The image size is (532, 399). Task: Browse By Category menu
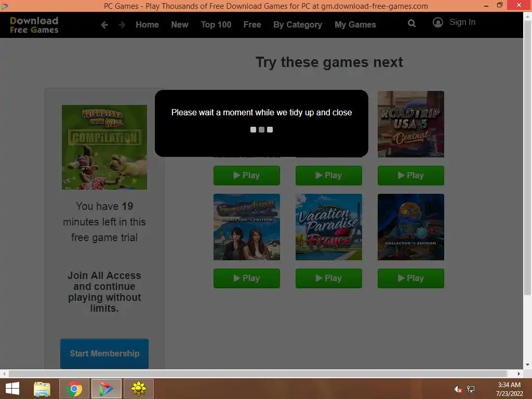click(x=298, y=25)
